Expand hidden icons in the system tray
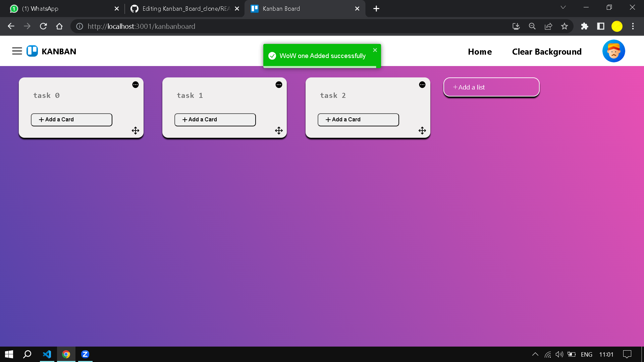Viewport: 644px width, 362px height. pos(535,354)
